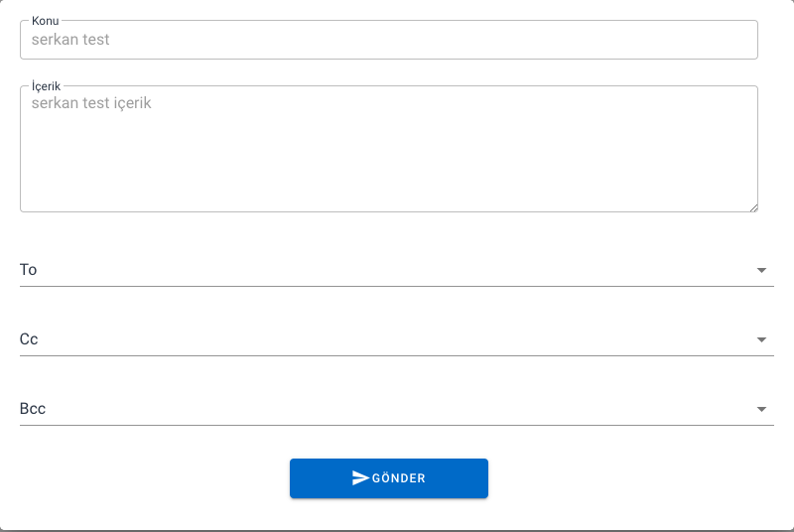
Task: Click the To dropdown arrow
Action: point(761,270)
